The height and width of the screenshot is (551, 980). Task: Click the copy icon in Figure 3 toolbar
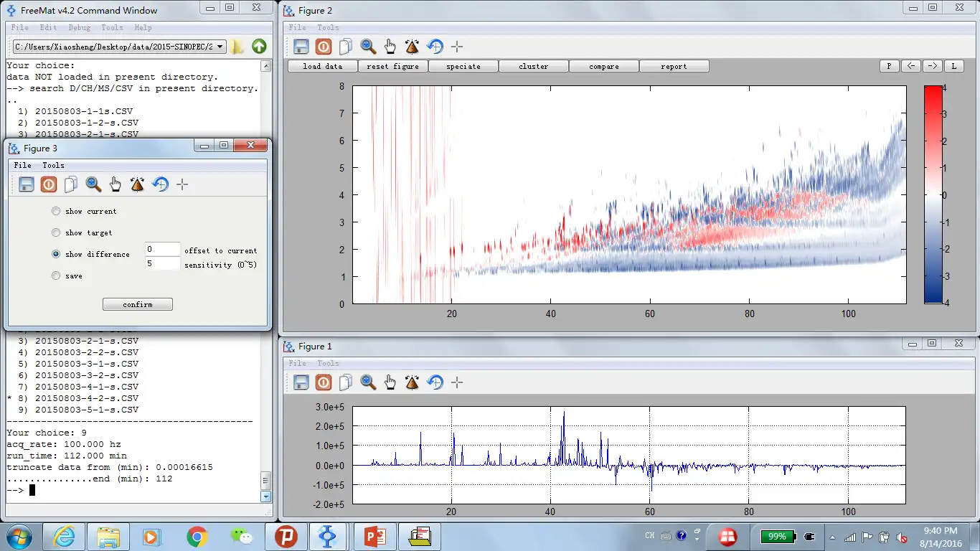coord(71,184)
